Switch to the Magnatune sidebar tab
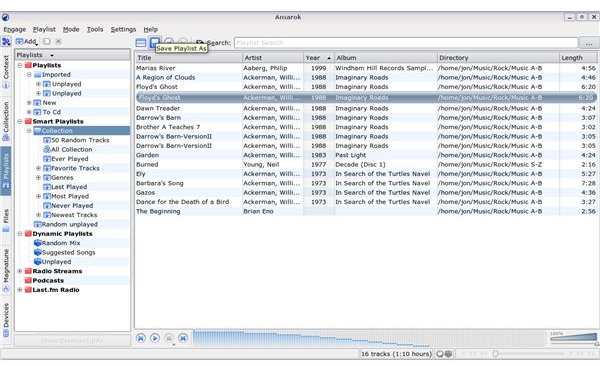 6,270
